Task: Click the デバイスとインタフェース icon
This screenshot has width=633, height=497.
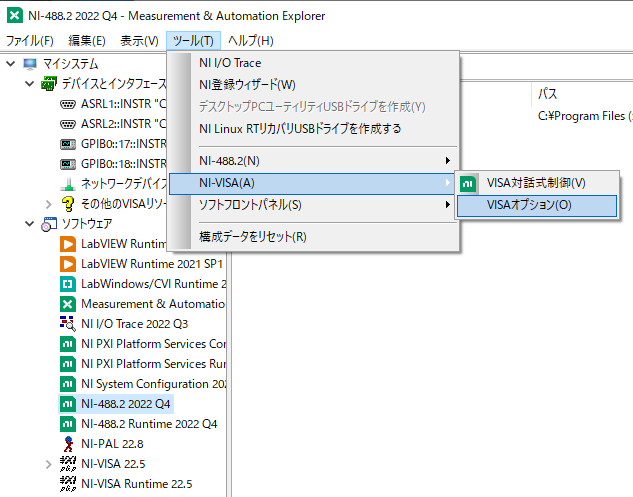Action: pos(49,84)
